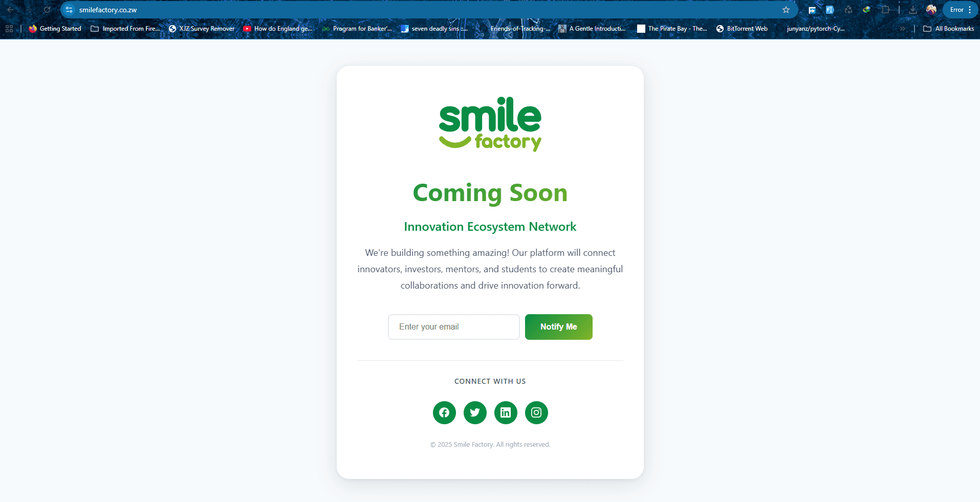
Task: Open the apps grid icon in bookmarks bar
Action: (x=9, y=29)
